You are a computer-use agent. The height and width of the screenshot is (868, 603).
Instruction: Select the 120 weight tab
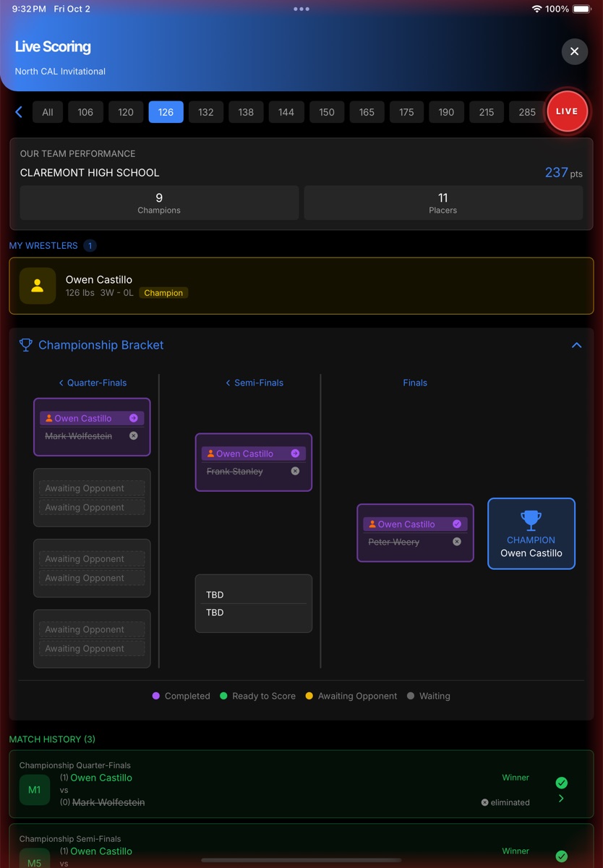[x=126, y=112]
